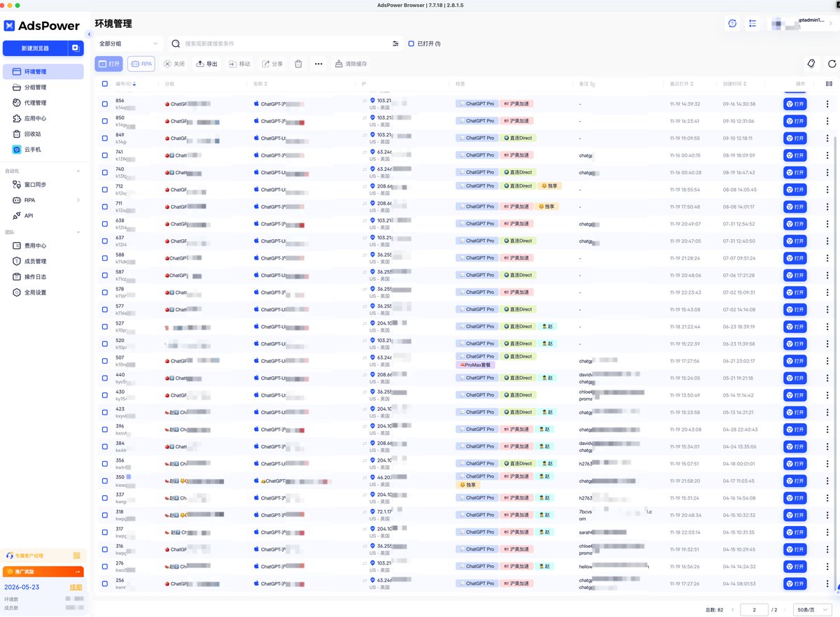Tick the select-all checkbox in table header
Image resolution: width=840 pixels, height=617 pixels.
[105, 84]
